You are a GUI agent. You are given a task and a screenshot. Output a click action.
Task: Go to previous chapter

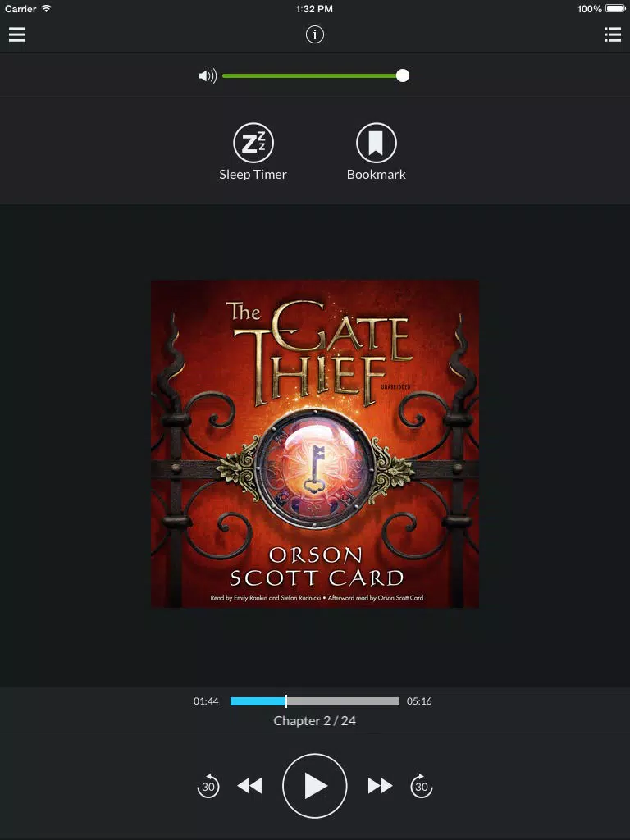[x=249, y=786]
